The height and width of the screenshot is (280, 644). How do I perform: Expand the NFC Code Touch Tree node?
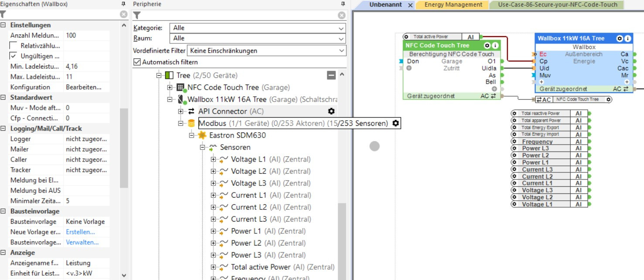coord(170,88)
